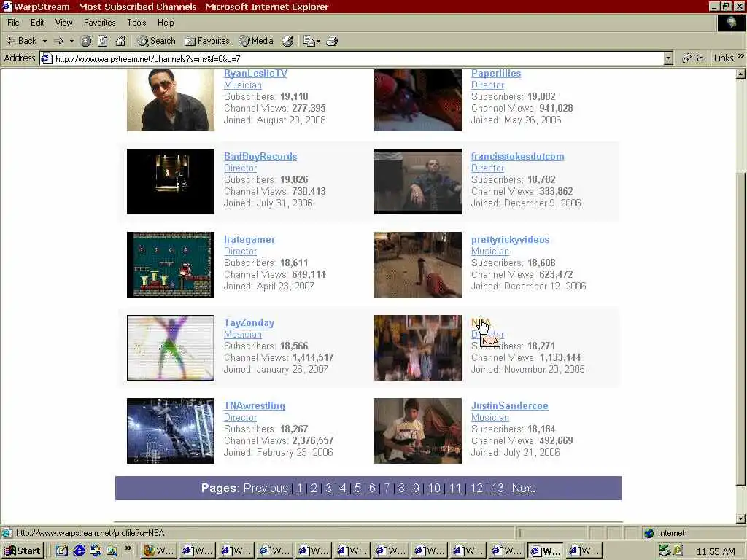Image resolution: width=747 pixels, height=560 pixels.
Task: Click the Internet Explorer logo throbber
Action: (x=731, y=23)
